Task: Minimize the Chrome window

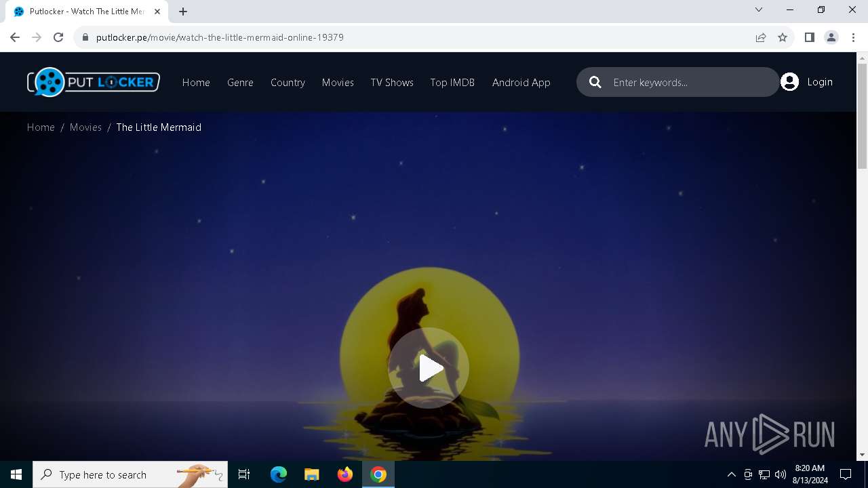Action: (790, 9)
